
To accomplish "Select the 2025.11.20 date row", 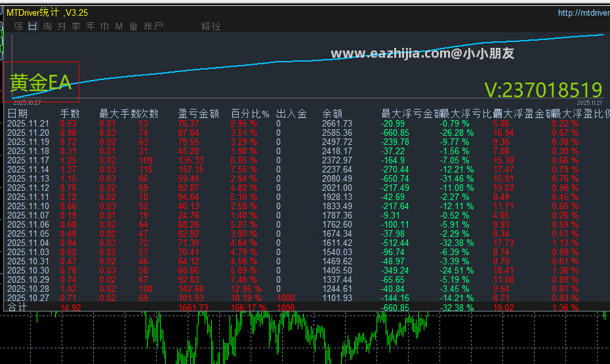I will [28, 133].
